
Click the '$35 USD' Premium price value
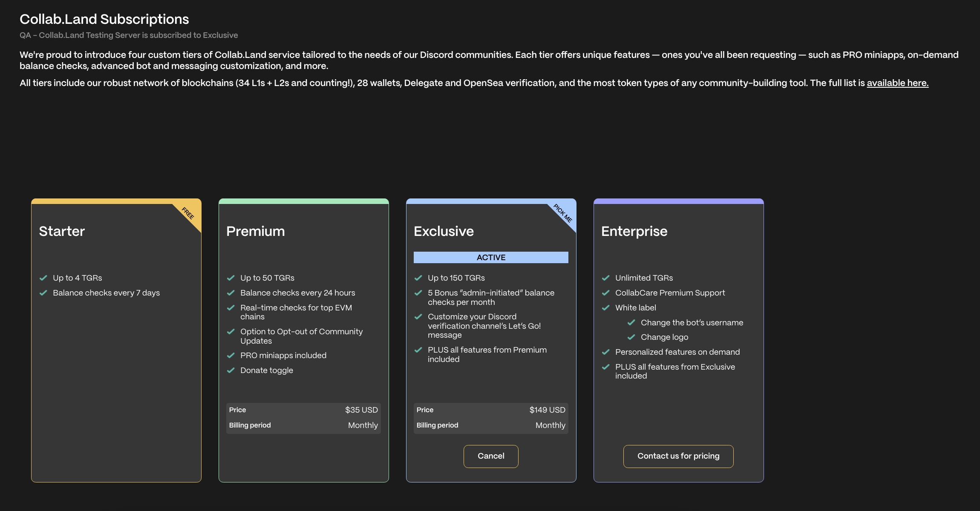[x=361, y=410]
